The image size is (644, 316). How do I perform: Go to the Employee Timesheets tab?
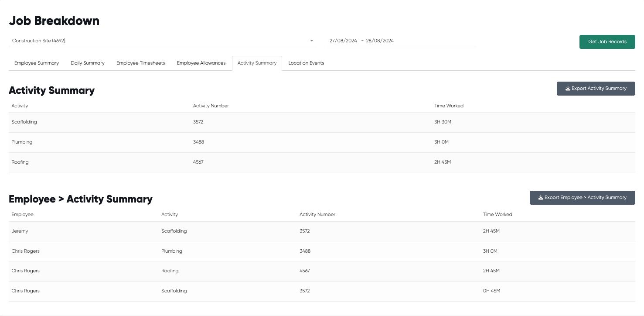pos(140,63)
